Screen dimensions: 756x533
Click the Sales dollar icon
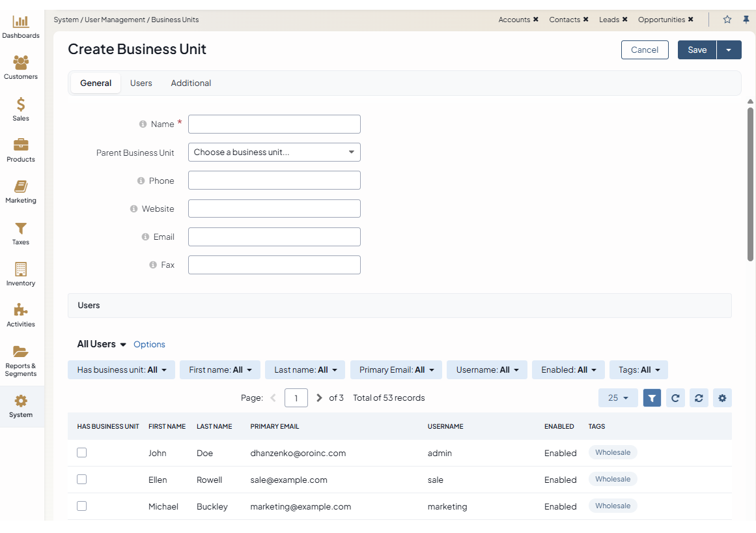pyautogui.click(x=21, y=105)
